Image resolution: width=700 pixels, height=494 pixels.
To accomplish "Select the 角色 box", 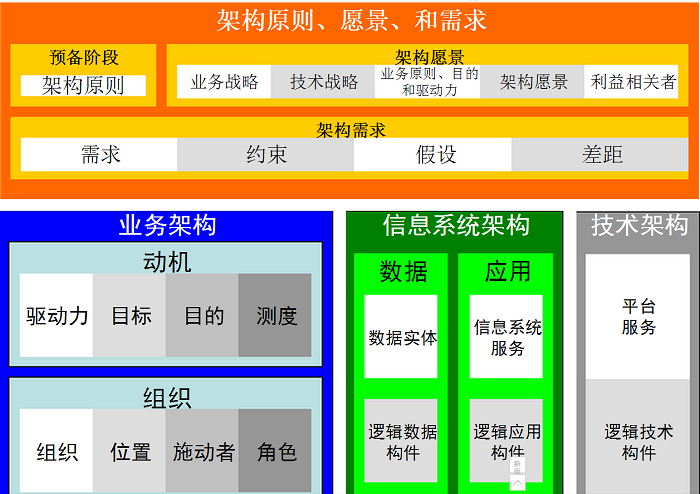I will [275, 451].
